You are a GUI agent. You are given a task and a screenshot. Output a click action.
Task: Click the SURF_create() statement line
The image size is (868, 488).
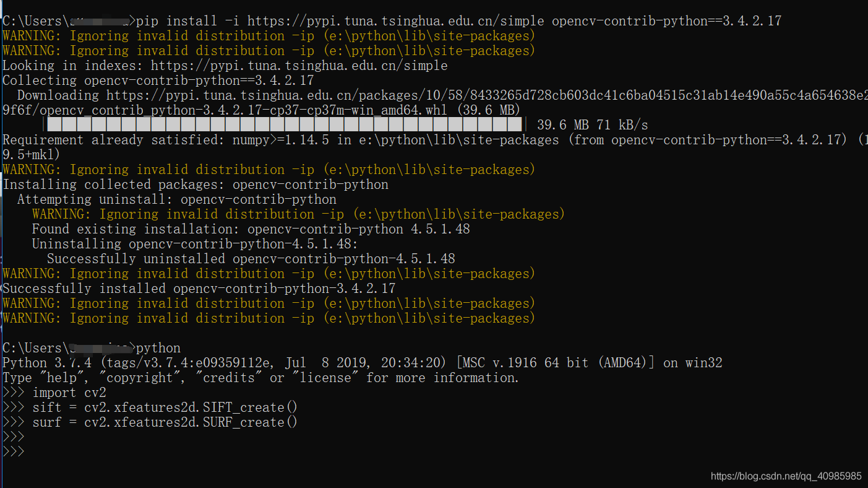[x=165, y=422]
